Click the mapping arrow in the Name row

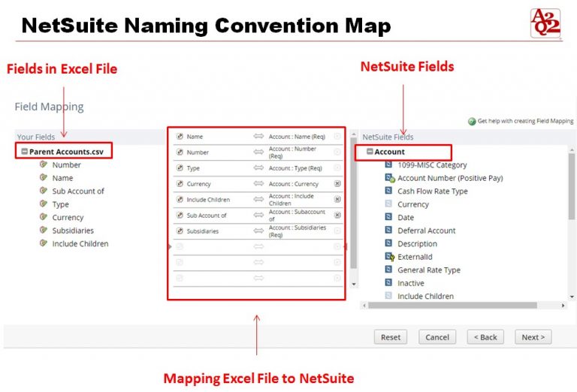(x=258, y=137)
